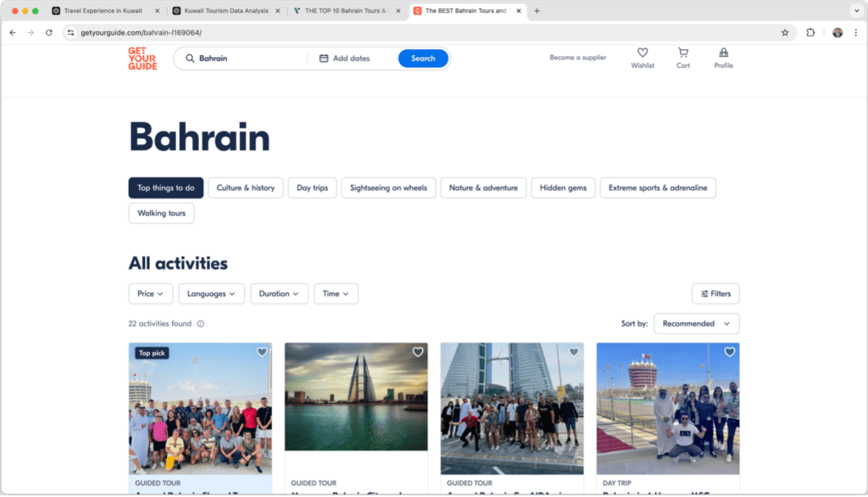Open the Recommended sort dropdown
Screen dimensions: 868x497
[x=697, y=324]
